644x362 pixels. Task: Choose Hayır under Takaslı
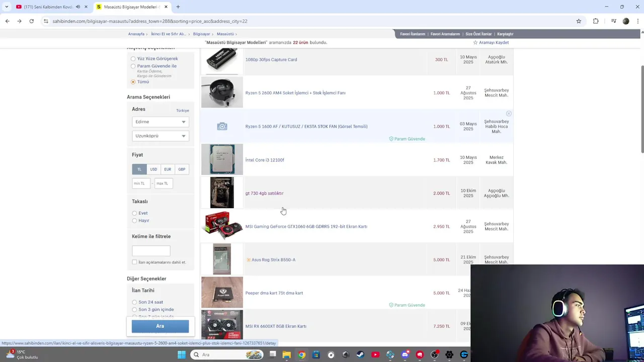(134, 221)
